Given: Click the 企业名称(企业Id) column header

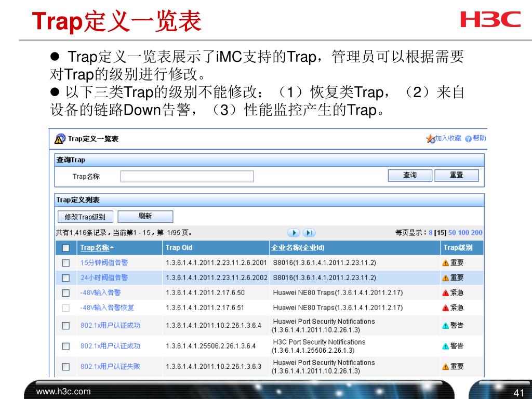Looking at the screenshot, I should (x=298, y=248).
